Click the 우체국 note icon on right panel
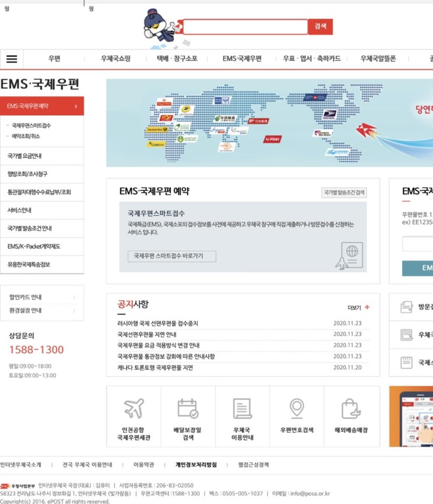Screen dimensions: 433x504 tap(407, 334)
